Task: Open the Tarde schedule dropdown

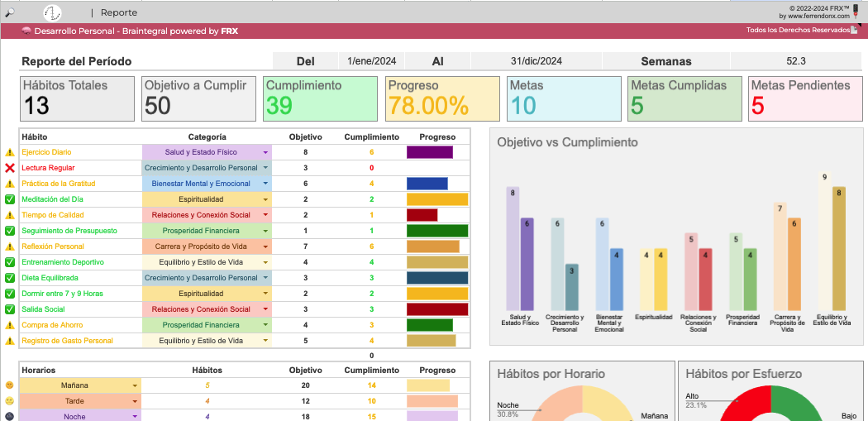Action: point(135,401)
